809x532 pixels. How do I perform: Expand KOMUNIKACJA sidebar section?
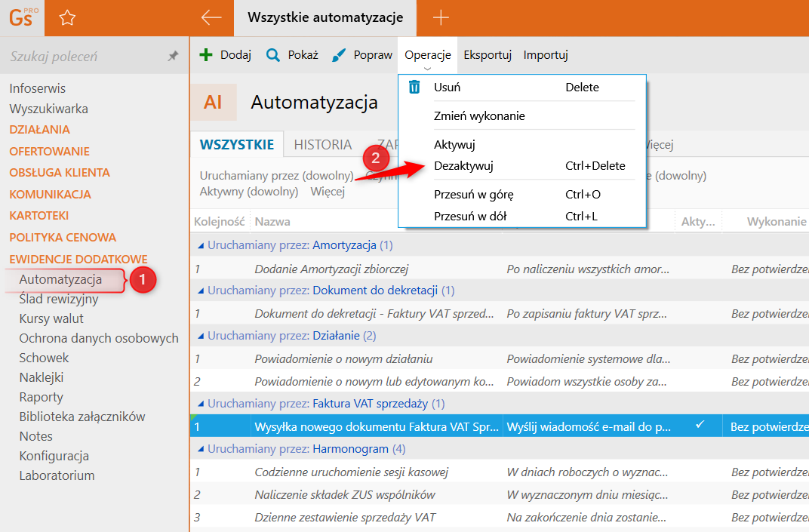tap(50, 195)
